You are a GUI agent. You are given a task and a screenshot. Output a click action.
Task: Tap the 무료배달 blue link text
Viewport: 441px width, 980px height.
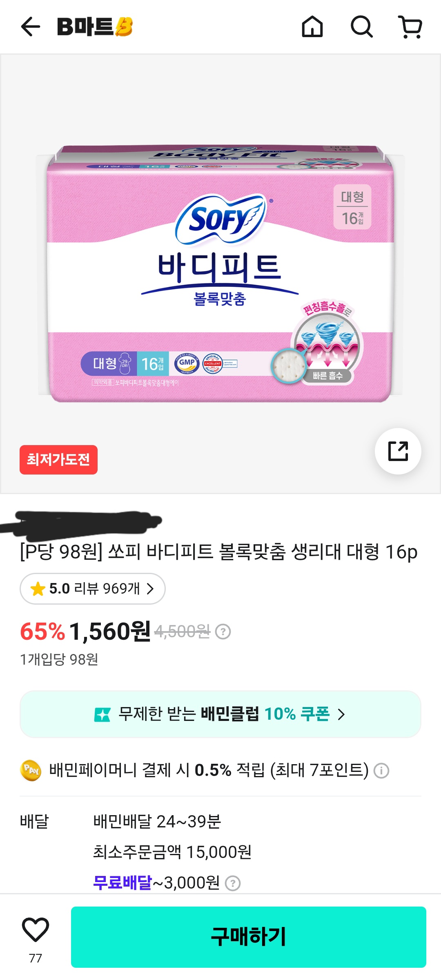coord(122,883)
